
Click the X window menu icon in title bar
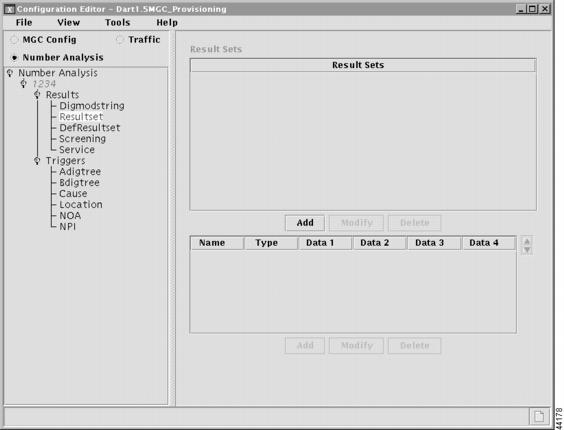pos(10,9)
